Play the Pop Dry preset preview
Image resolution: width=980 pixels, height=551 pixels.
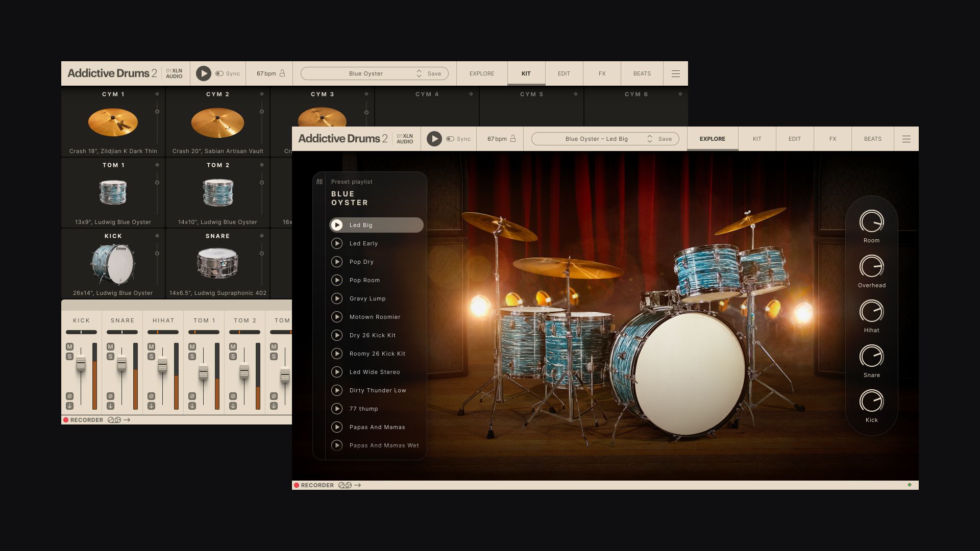click(x=337, y=262)
